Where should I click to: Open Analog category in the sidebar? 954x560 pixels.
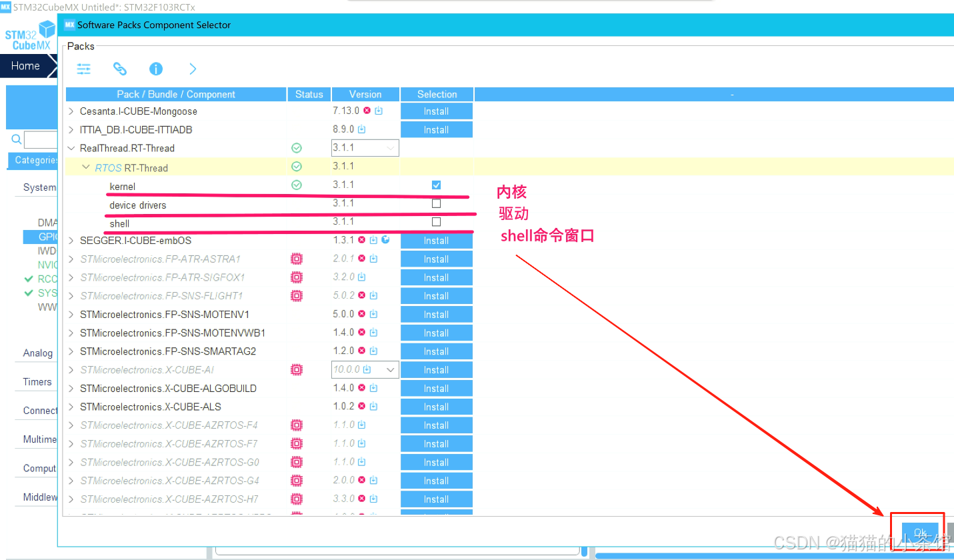tap(38, 353)
